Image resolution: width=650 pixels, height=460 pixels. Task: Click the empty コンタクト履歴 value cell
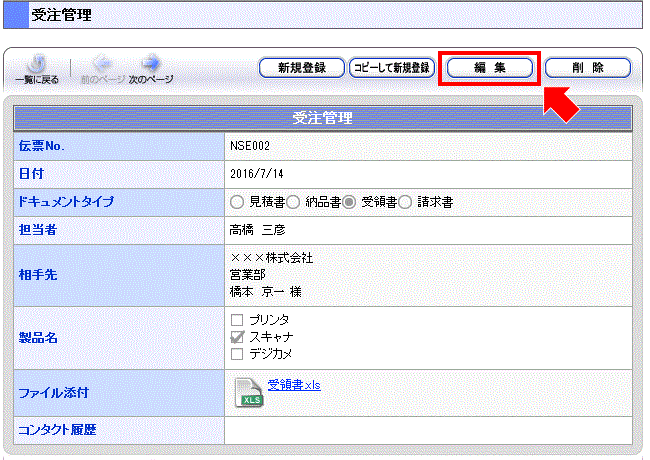[x=428, y=431]
